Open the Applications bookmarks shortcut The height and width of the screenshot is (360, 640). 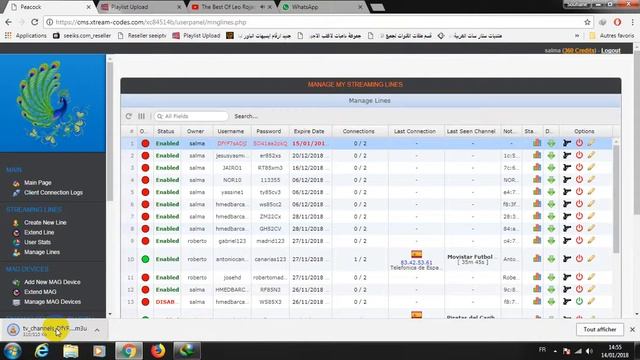pos(26,36)
